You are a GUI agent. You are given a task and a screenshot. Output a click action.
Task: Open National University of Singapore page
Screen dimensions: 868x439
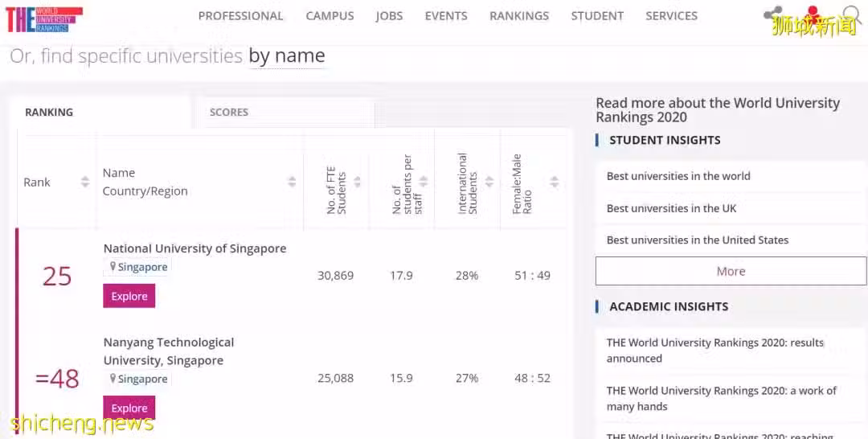[x=194, y=248]
